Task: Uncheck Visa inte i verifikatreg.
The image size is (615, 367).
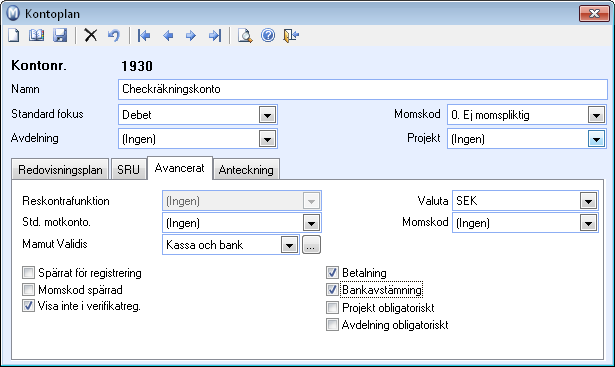Action: click(28, 306)
